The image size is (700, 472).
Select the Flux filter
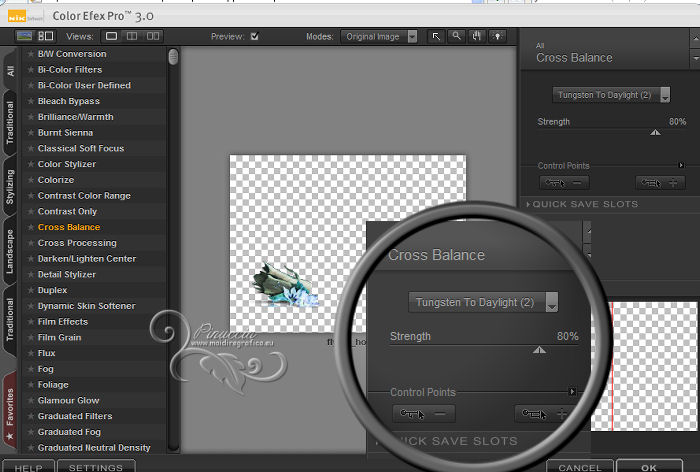[x=46, y=353]
